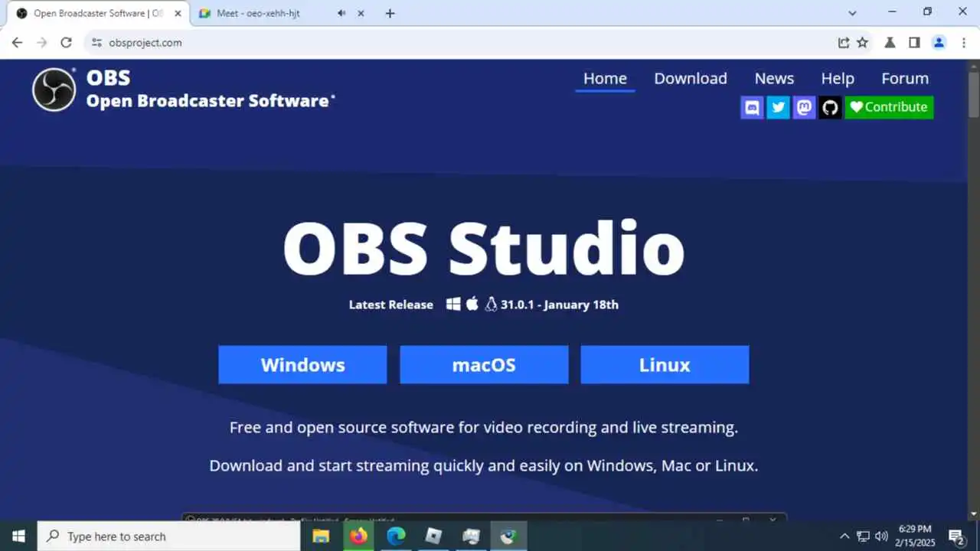Open the Chrome profile avatar

[x=939, y=43]
